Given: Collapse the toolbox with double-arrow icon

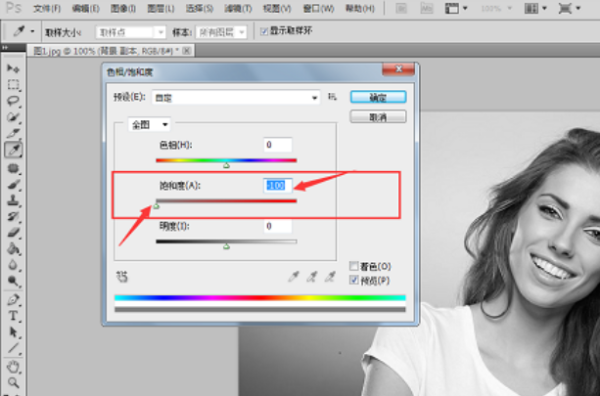Looking at the screenshot, I should click(5, 47).
